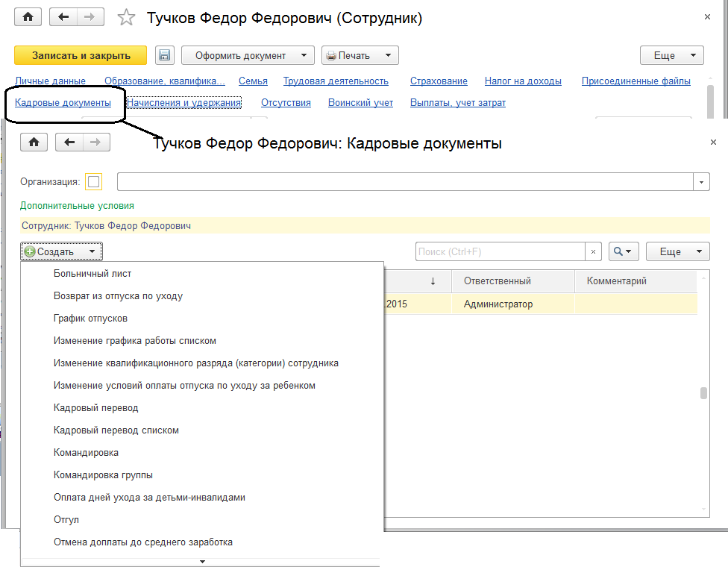Go back using top left arrow
The image size is (728, 567).
(x=63, y=17)
